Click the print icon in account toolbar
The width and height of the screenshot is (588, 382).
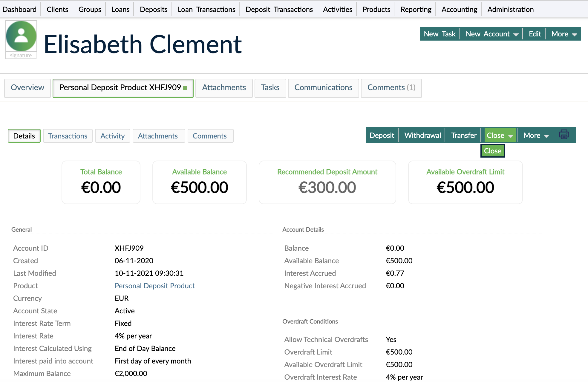pos(564,135)
